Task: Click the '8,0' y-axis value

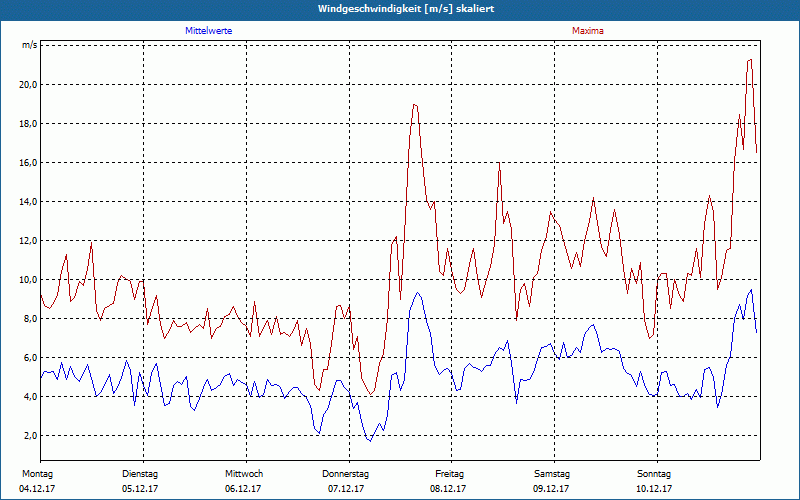Action: pyautogui.click(x=30, y=319)
